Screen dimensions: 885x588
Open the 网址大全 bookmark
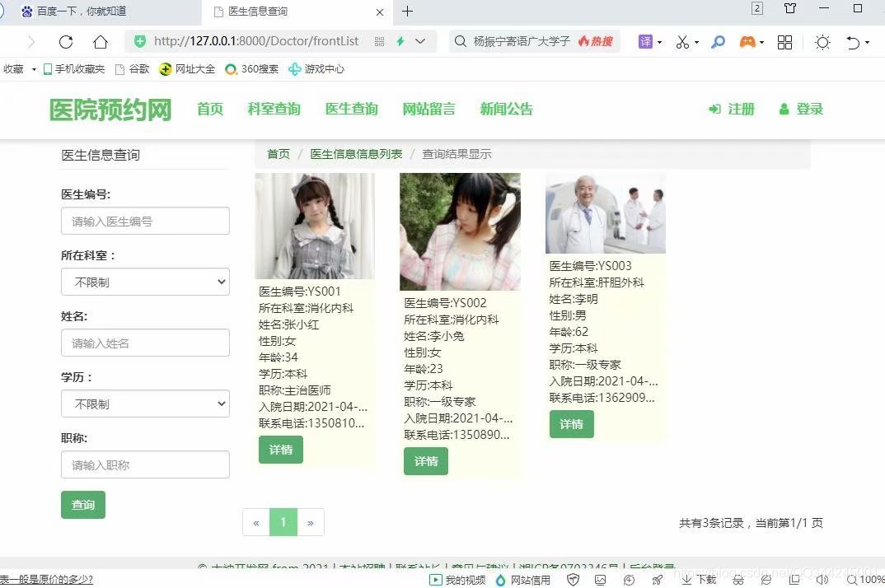pos(187,69)
